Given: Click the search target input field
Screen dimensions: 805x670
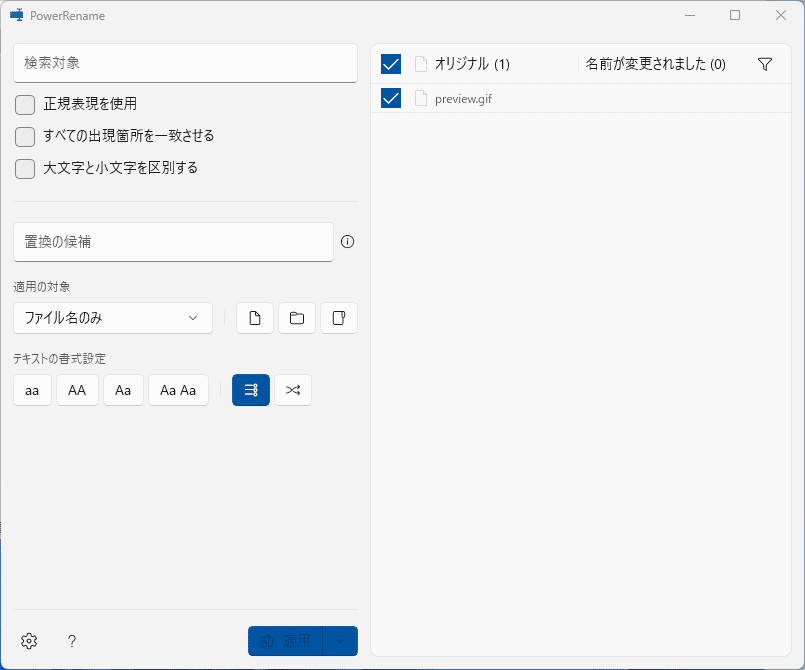Looking at the screenshot, I should (x=185, y=63).
